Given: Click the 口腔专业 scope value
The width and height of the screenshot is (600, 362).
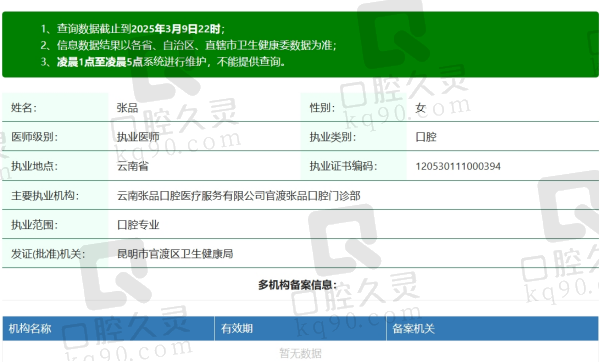Looking at the screenshot, I should (138, 225).
